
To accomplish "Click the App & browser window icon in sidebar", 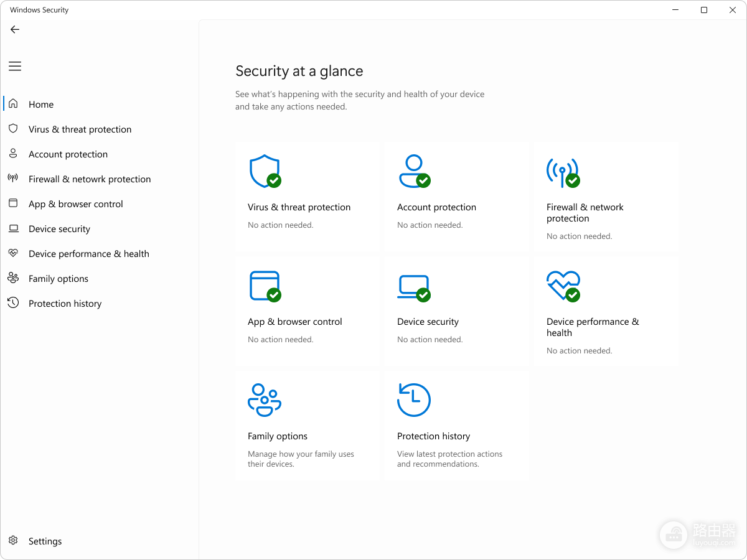I will pos(13,203).
